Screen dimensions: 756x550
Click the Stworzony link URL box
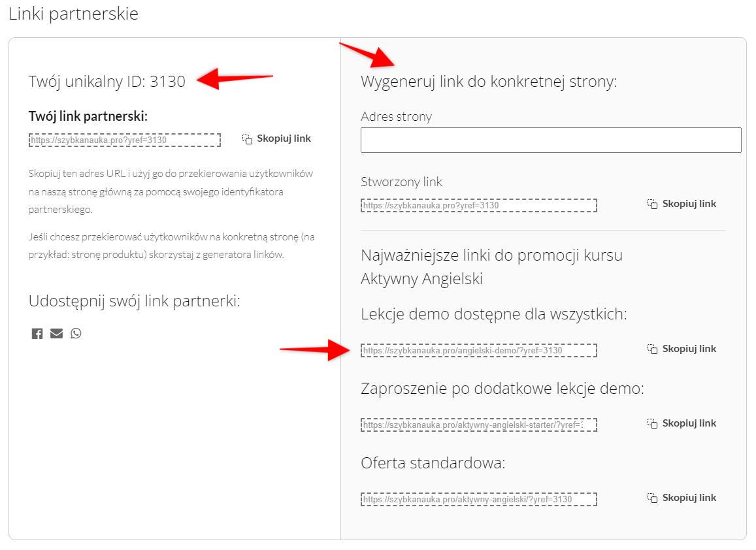pos(478,205)
